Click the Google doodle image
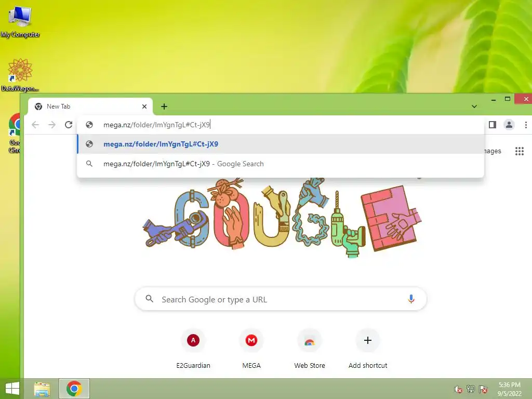532x399 pixels. (x=282, y=217)
